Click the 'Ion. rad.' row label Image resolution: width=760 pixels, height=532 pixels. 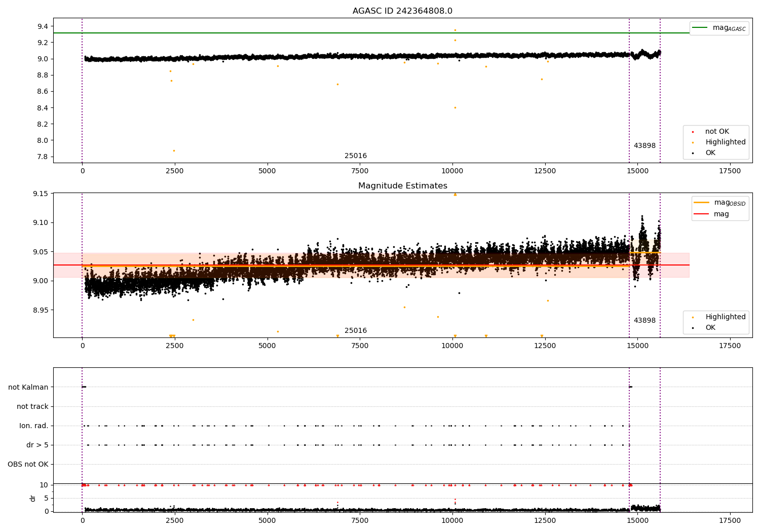(x=34, y=426)
